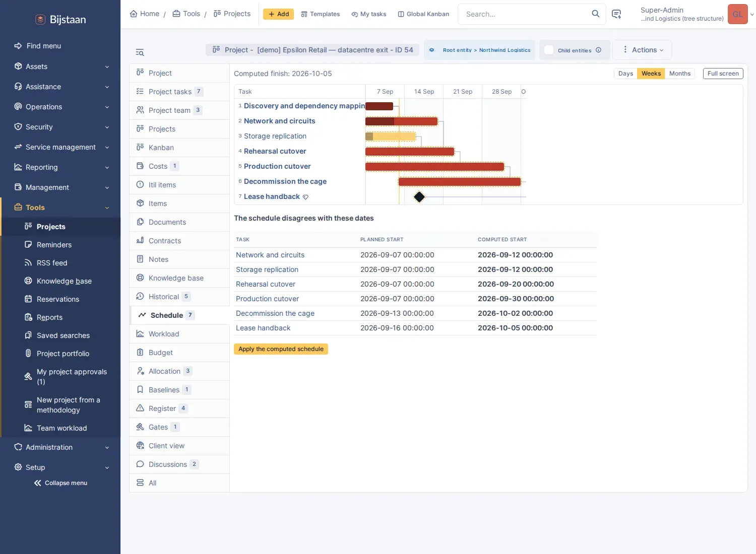The image size is (756, 554).
Task: Click the Discussions bubble icon
Action: [140, 464]
